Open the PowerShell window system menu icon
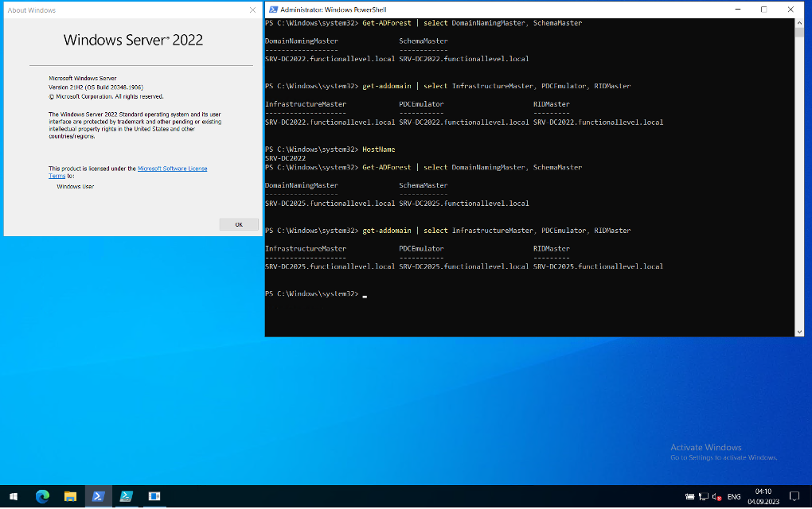812x509 pixels. [x=271, y=9]
